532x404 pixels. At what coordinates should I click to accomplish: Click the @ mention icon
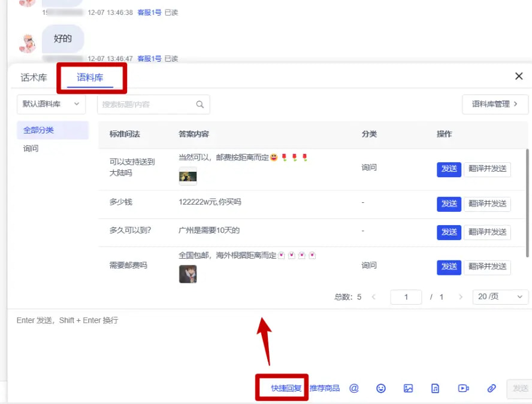click(354, 388)
